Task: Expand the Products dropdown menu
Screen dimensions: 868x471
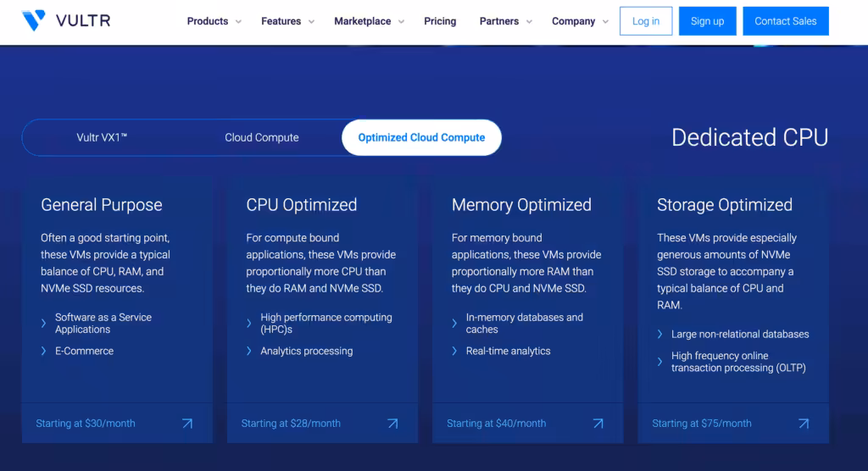Action: click(214, 21)
